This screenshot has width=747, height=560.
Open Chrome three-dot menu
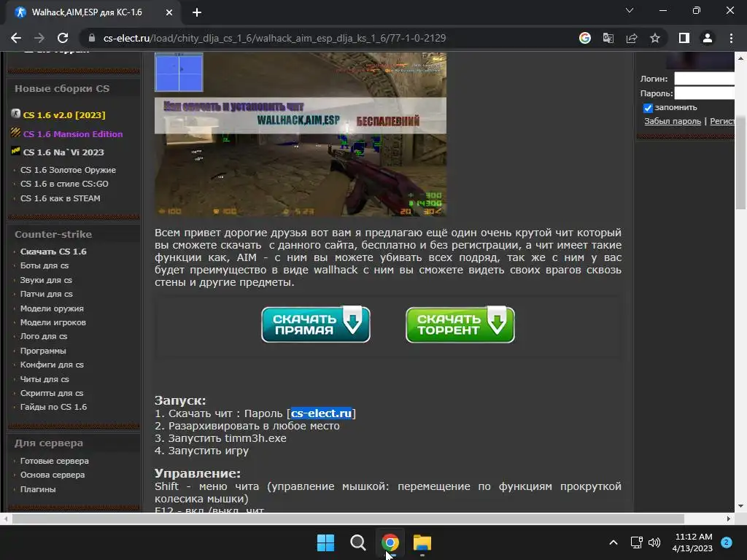(x=731, y=38)
